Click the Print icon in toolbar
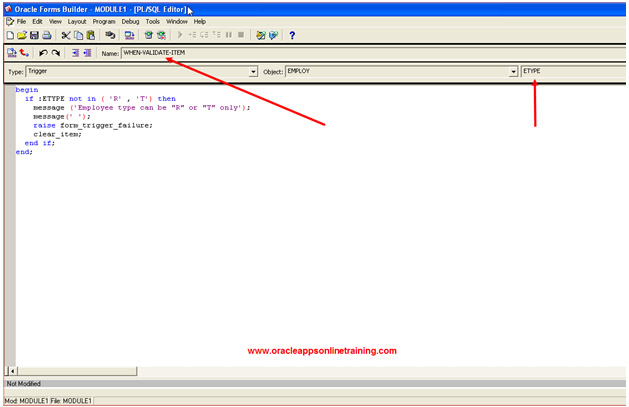This screenshot has height=407, width=629. point(46,35)
